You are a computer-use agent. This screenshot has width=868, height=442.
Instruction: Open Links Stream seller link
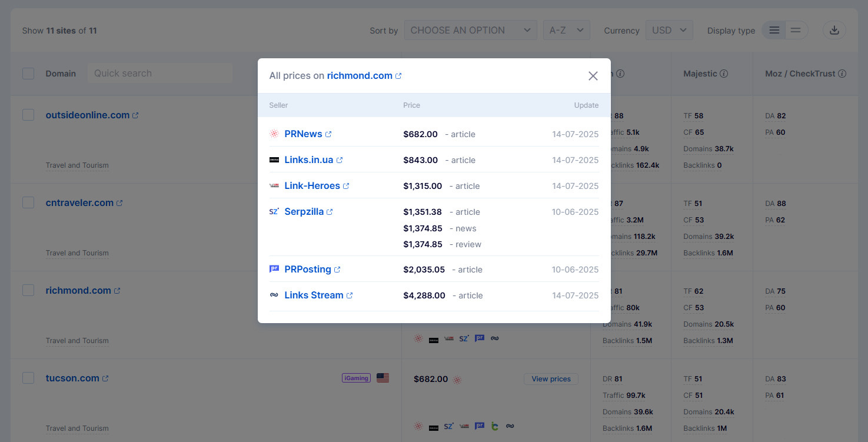point(314,295)
